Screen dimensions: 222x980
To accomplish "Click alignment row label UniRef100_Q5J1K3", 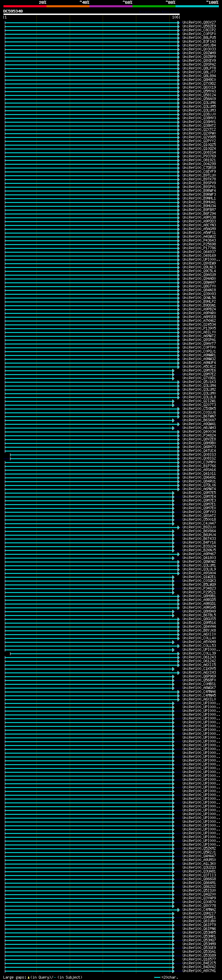I will tap(199, 382).
